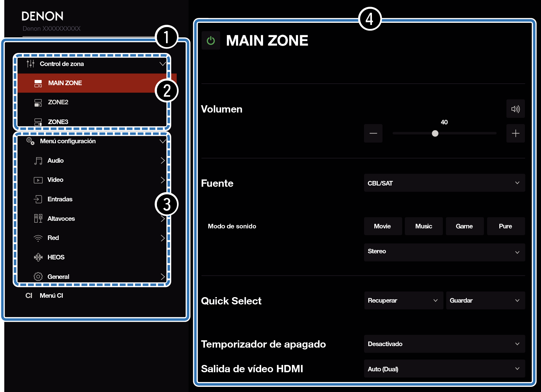
Task: Click the Quick Select label
Action: (x=231, y=301)
